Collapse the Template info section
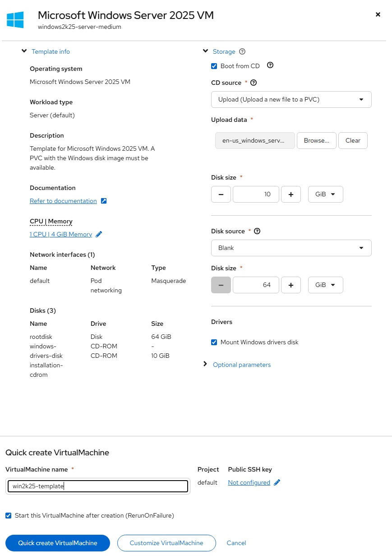Image resolution: width=392 pixels, height=560 pixels. [24, 51]
